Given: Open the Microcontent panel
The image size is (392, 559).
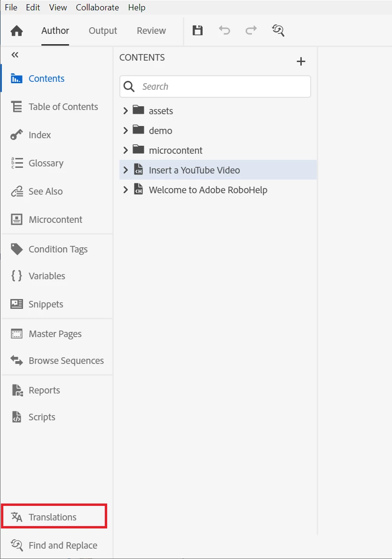Looking at the screenshot, I should pyautogui.click(x=57, y=219).
